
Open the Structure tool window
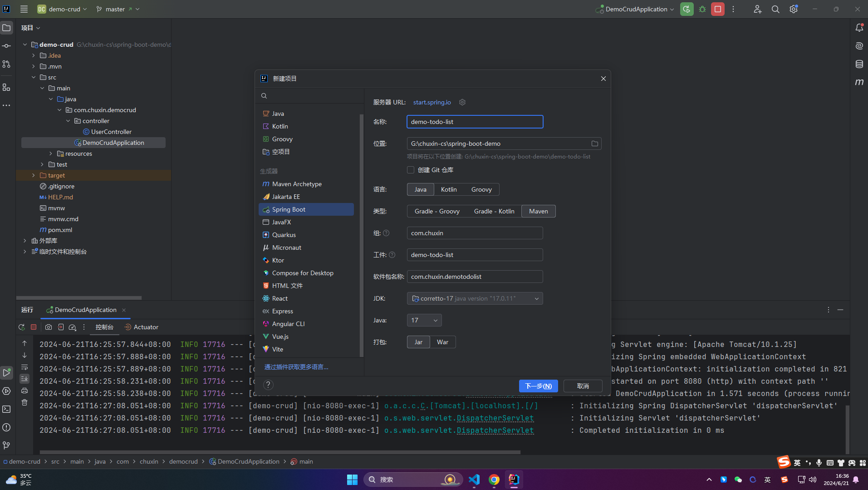coord(6,87)
